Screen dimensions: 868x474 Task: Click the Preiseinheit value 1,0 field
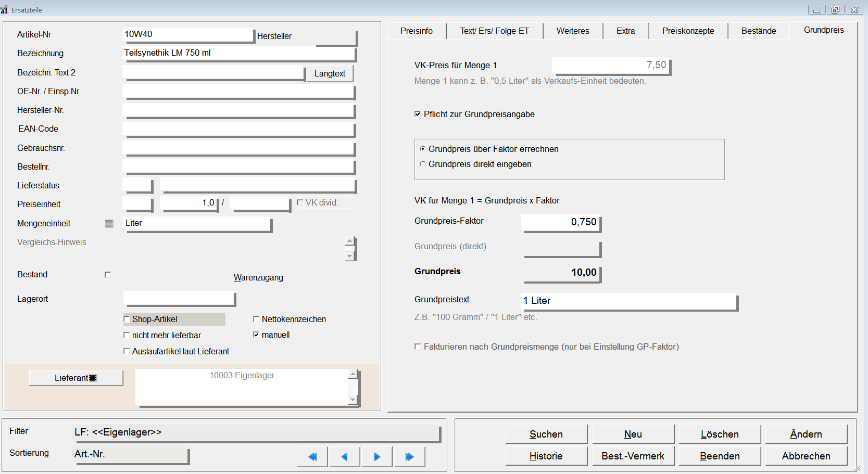[190, 203]
